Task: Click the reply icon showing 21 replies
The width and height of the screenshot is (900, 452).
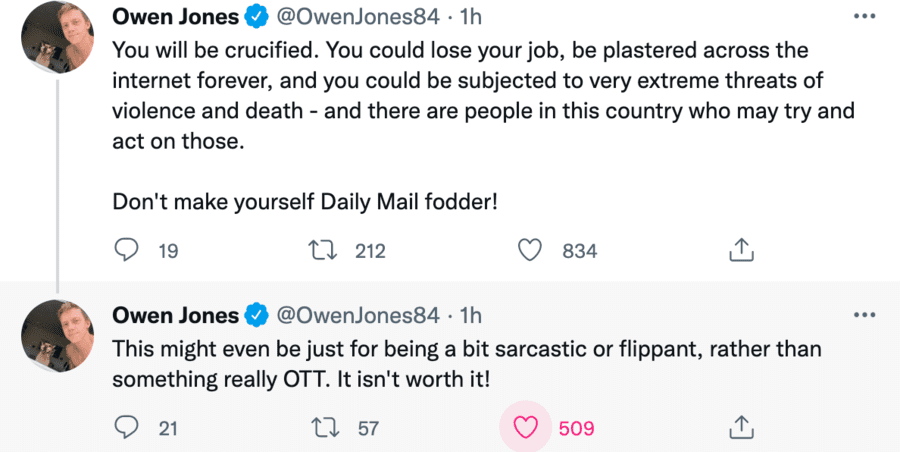Action: pos(126,428)
